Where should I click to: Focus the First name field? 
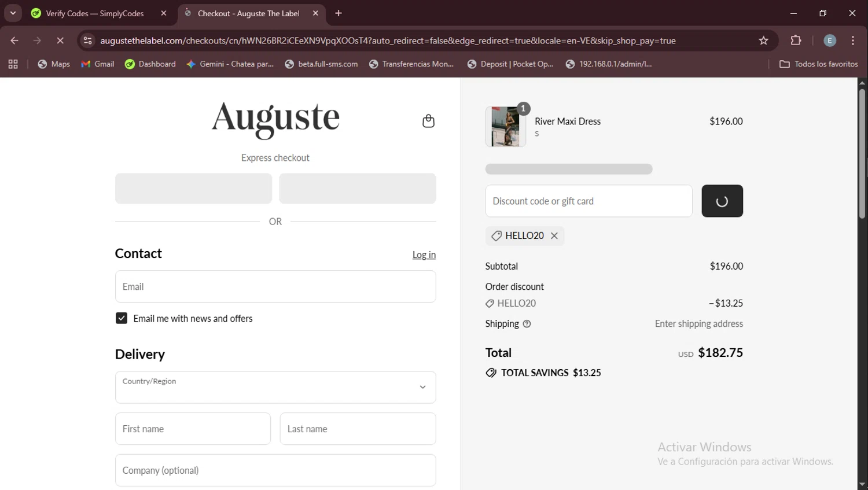coord(193,429)
